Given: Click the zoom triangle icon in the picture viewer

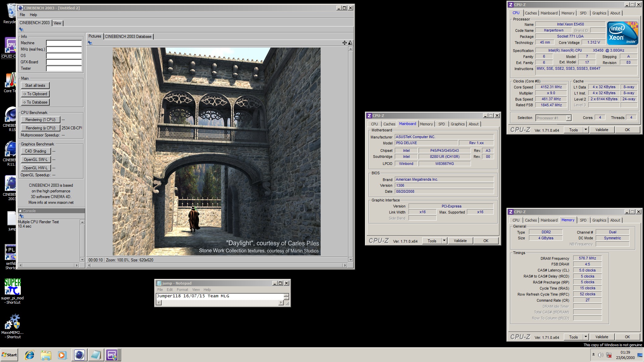Looking at the screenshot, I should tap(350, 43).
